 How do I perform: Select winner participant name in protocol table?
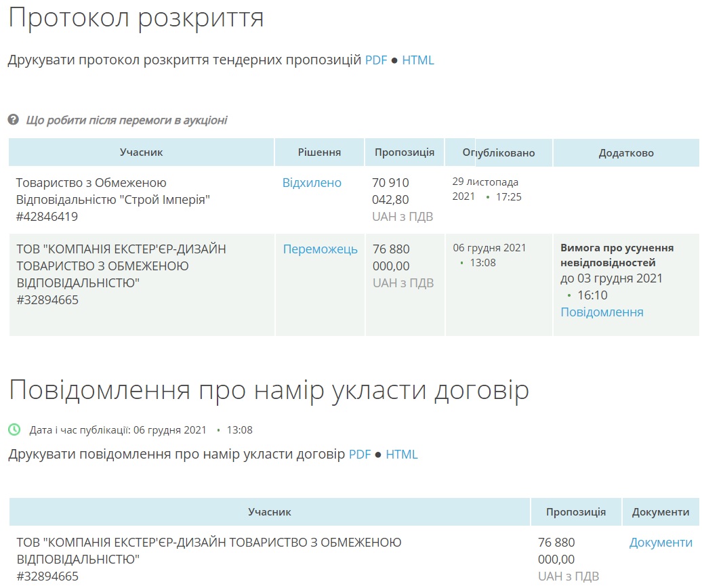point(121,266)
